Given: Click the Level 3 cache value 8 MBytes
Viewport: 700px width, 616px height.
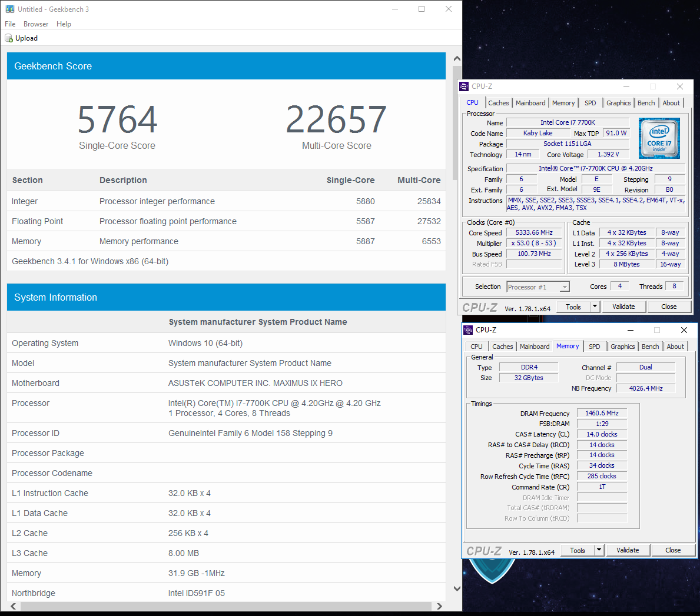Looking at the screenshot, I should coord(626,265).
